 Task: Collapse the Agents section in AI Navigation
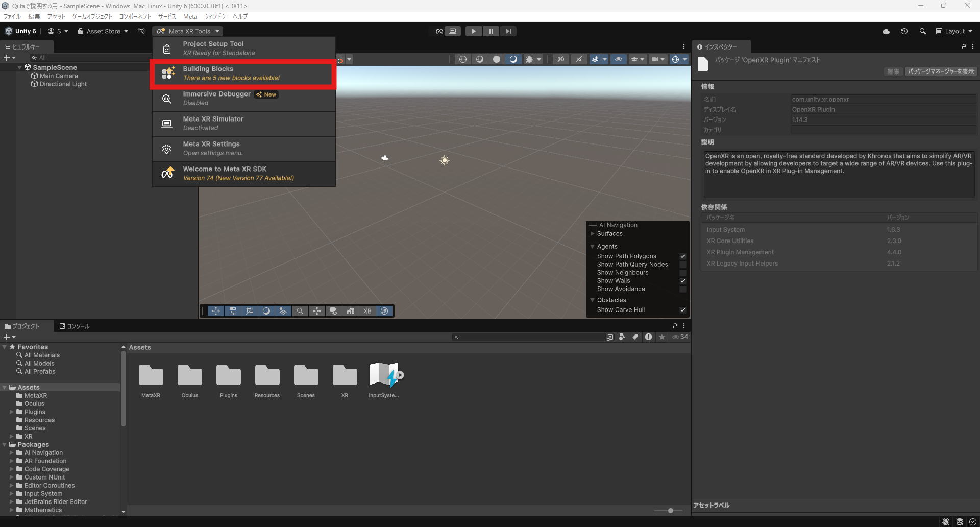coord(593,247)
